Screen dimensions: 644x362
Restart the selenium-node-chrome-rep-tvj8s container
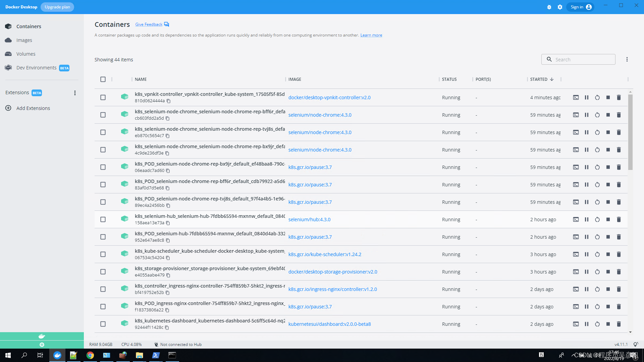597,132
